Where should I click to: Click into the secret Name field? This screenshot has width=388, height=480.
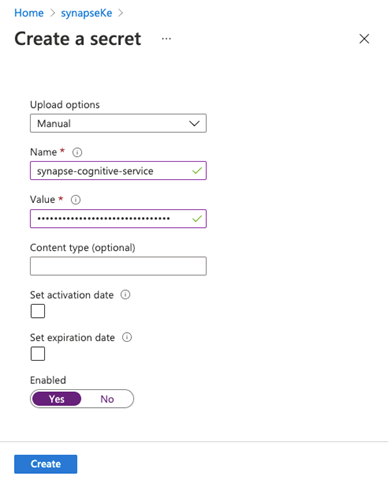pos(118,171)
